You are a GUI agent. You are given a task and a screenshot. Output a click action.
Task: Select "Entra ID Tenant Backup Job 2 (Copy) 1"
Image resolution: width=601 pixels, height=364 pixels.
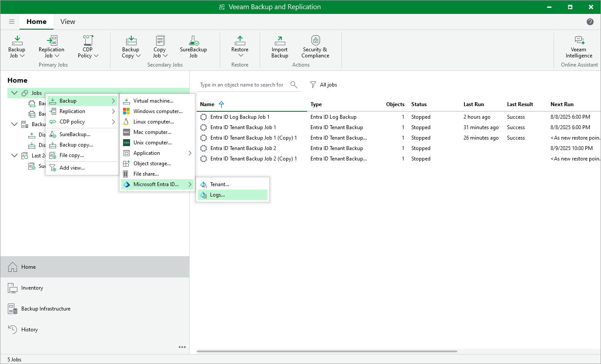[399, 159]
